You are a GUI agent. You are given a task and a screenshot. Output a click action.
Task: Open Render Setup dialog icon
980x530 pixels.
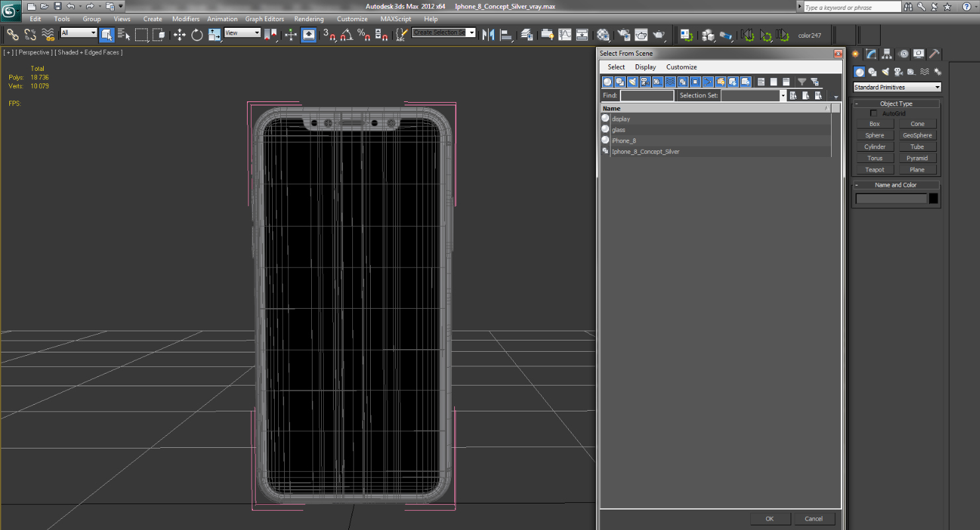tap(624, 34)
